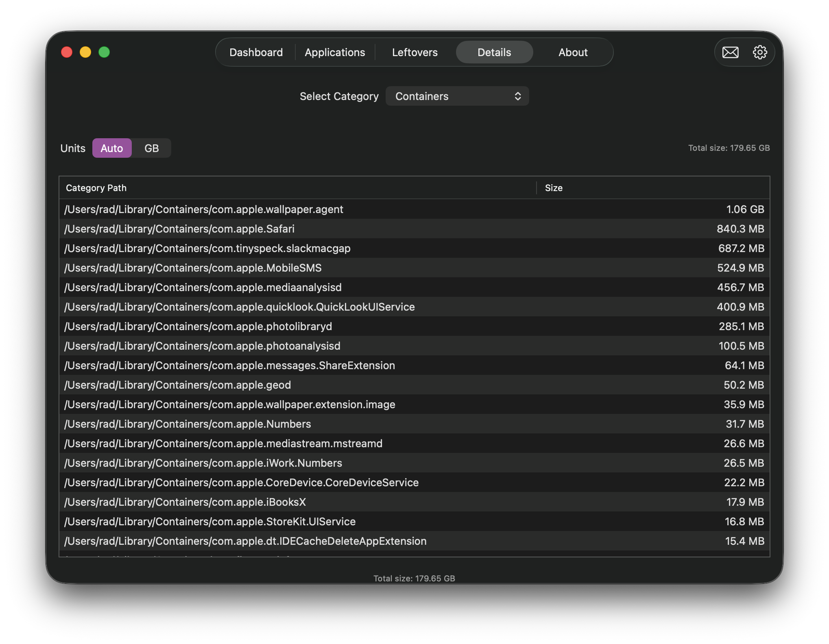Click the 31.7 MB size value
Viewport: 829px width, 644px height.
(745, 424)
